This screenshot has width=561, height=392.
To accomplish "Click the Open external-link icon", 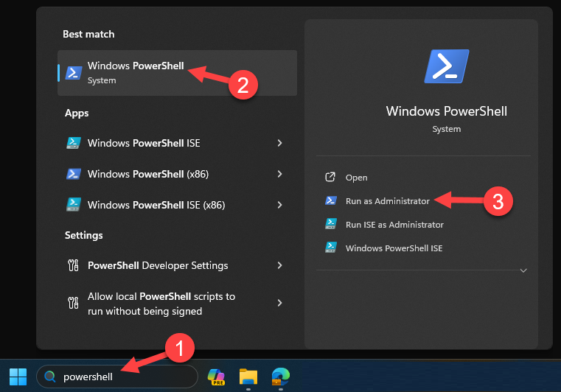I will click(x=330, y=177).
